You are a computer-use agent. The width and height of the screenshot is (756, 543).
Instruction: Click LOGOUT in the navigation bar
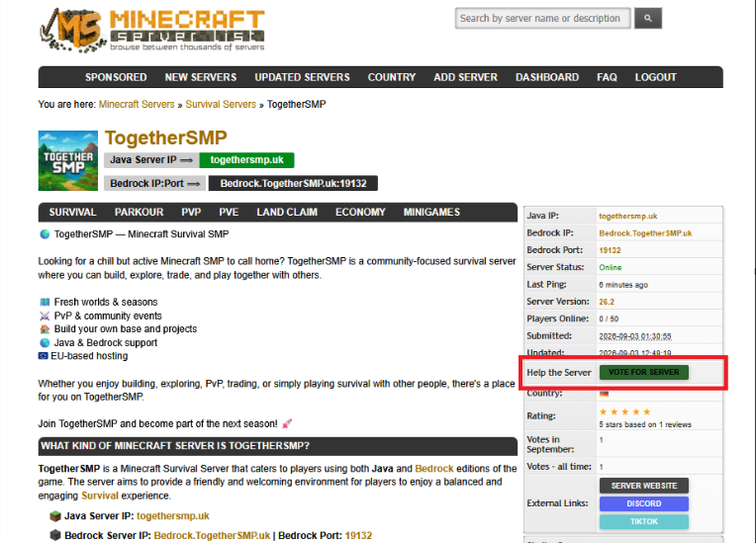click(655, 77)
